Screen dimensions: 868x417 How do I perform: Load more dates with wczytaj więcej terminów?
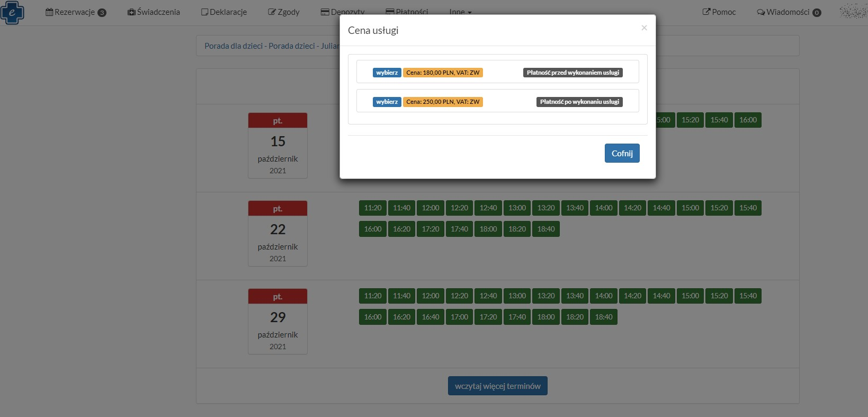click(x=497, y=386)
